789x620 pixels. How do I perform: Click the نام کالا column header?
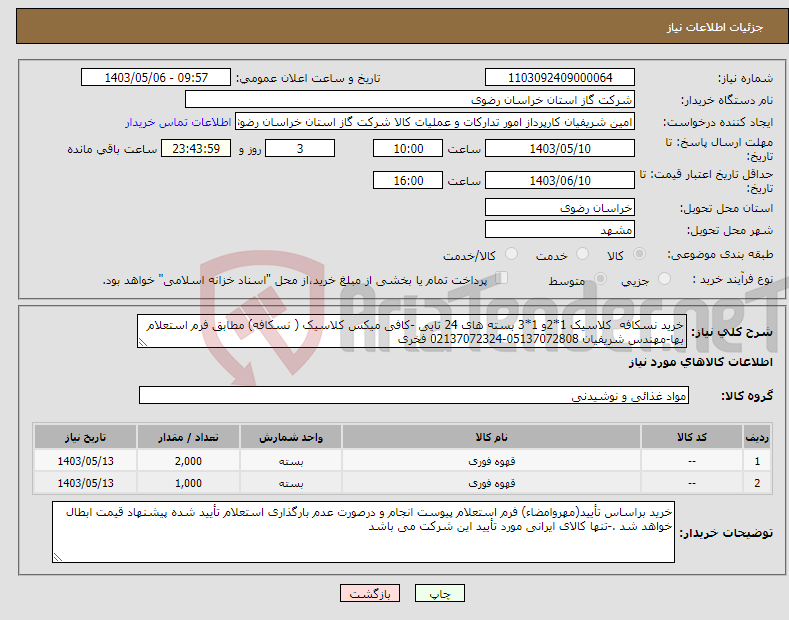click(491, 437)
